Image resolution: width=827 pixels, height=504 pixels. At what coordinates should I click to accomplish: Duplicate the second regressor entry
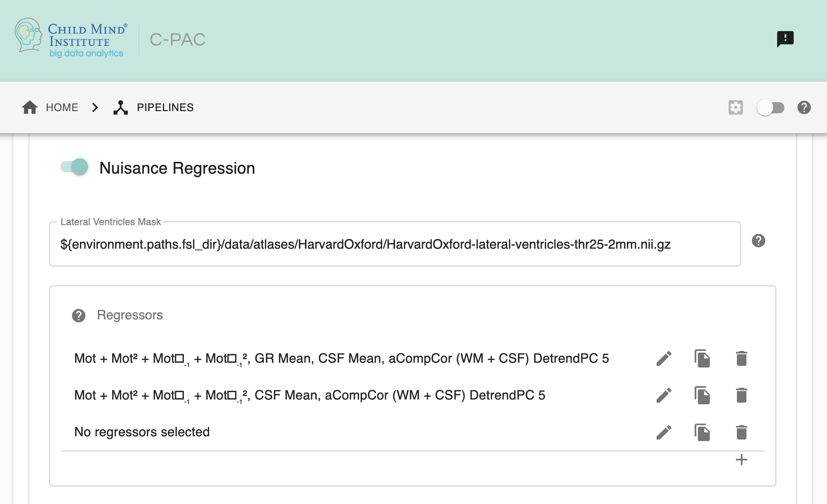point(703,395)
